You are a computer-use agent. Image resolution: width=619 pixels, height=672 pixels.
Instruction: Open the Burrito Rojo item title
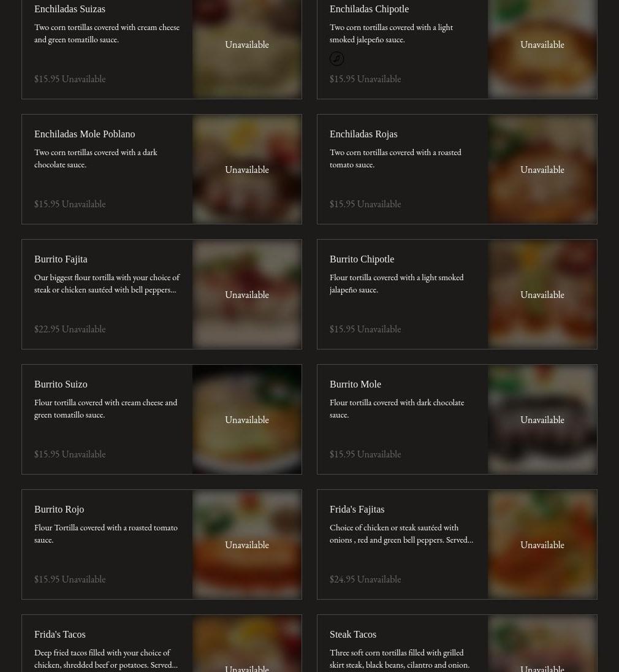tap(59, 510)
